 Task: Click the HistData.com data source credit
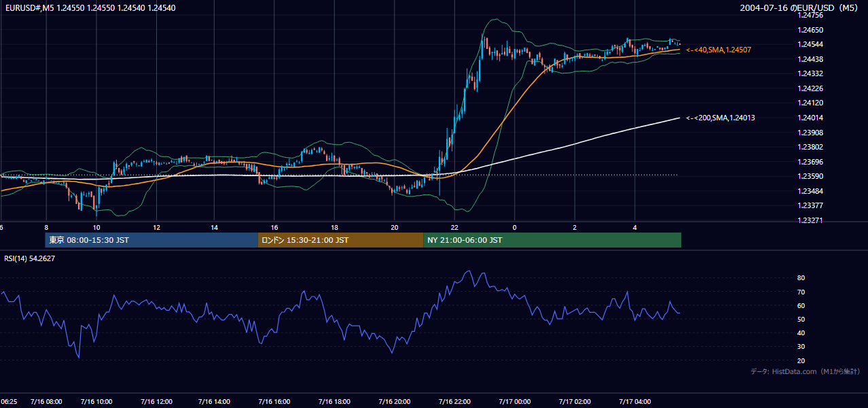[x=806, y=371]
